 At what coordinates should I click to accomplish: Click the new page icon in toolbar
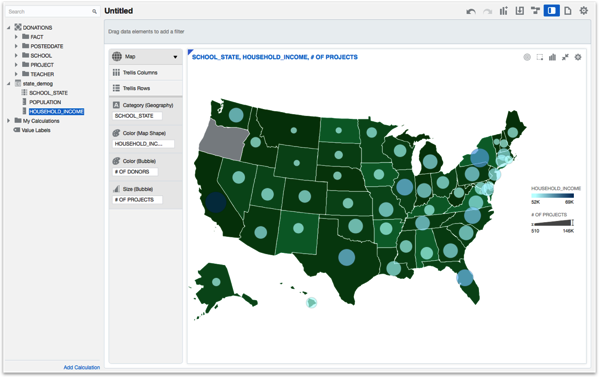pos(568,11)
